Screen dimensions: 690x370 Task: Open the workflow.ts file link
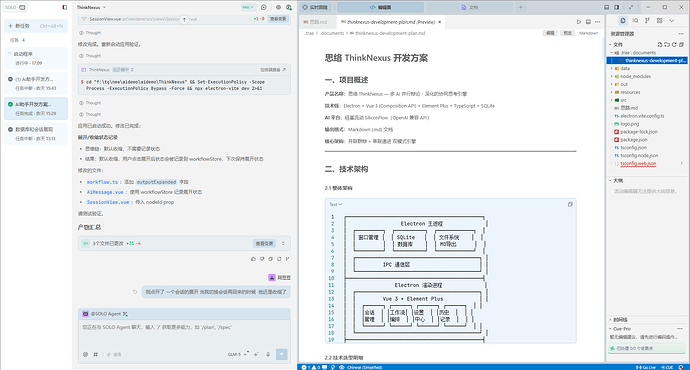click(102, 182)
